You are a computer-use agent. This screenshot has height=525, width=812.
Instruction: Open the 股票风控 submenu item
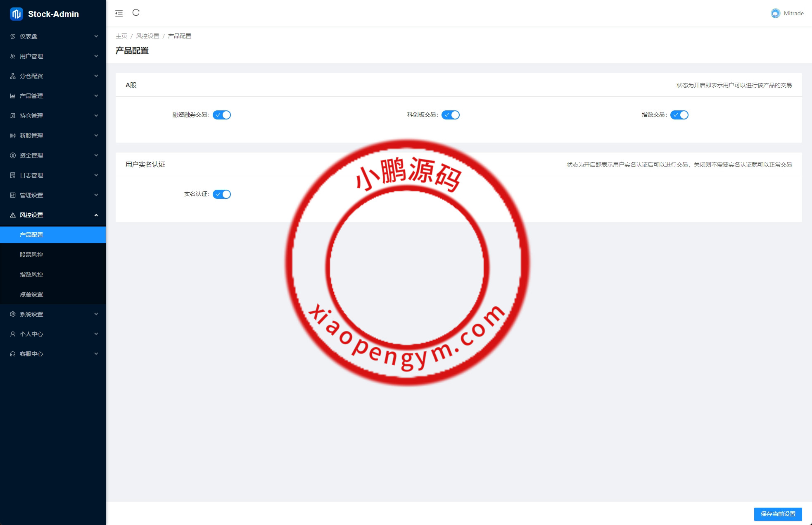click(31, 255)
